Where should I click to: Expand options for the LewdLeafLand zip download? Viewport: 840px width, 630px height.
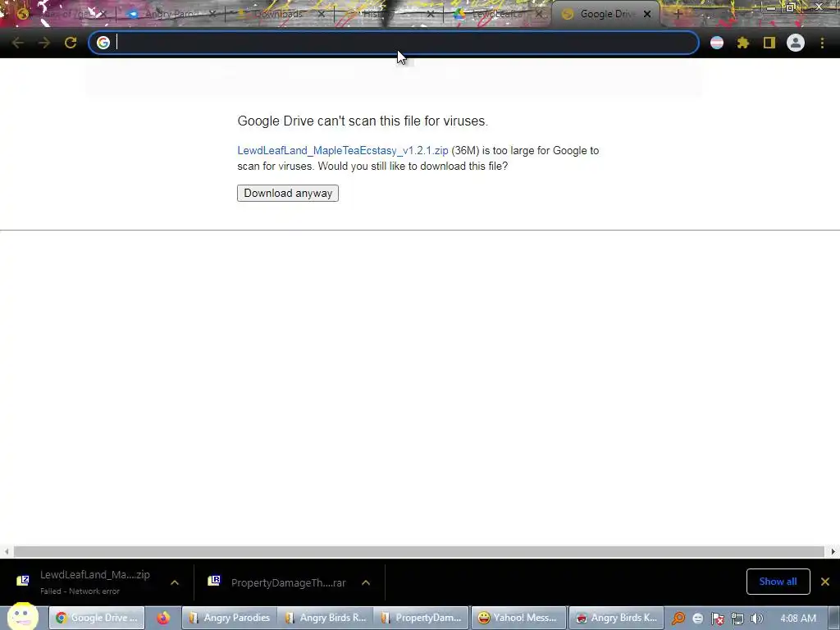coord(175,582)
